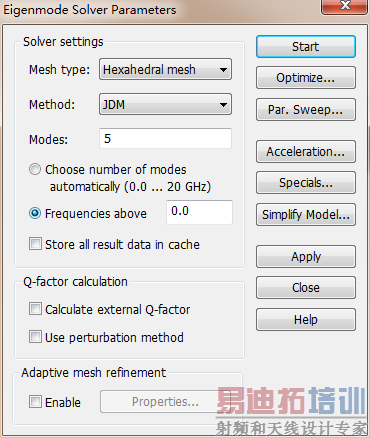The image size is (370, 438).
Task: Toggle Use perturbation method checkbox
Action: click(x=35, y=337)
